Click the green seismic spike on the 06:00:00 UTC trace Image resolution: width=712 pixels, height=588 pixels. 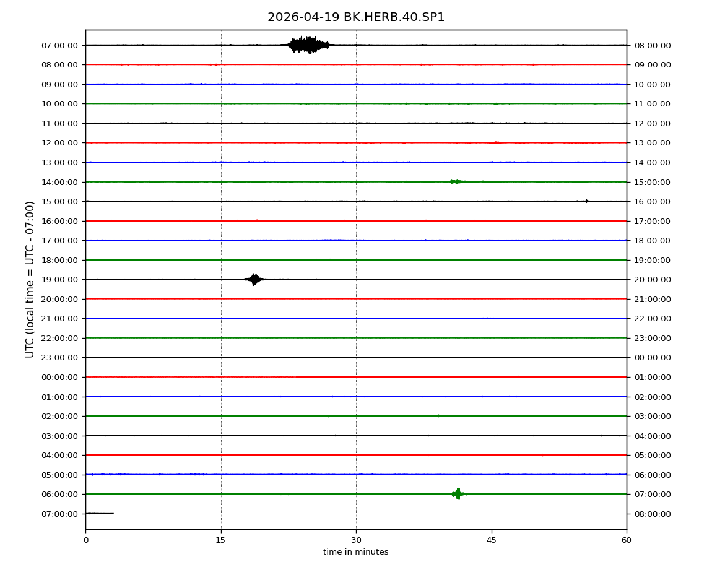[x=458, y=493]
